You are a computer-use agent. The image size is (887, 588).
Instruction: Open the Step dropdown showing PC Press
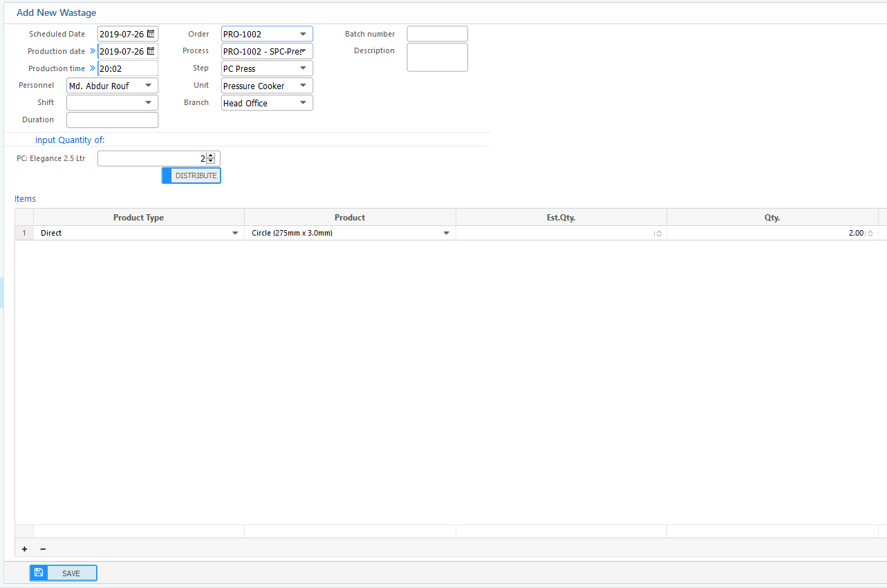pyautogui.click(x=303, y=68)
